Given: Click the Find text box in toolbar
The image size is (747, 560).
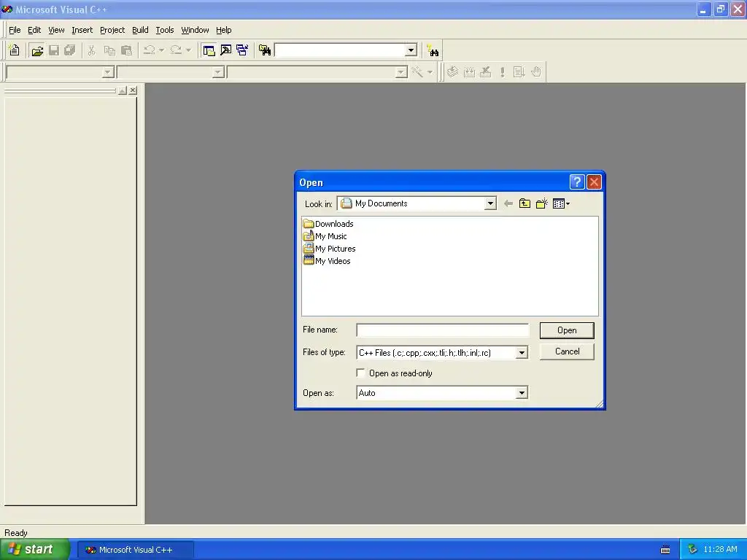Looking at the screenshot, I should click(341, 50).
